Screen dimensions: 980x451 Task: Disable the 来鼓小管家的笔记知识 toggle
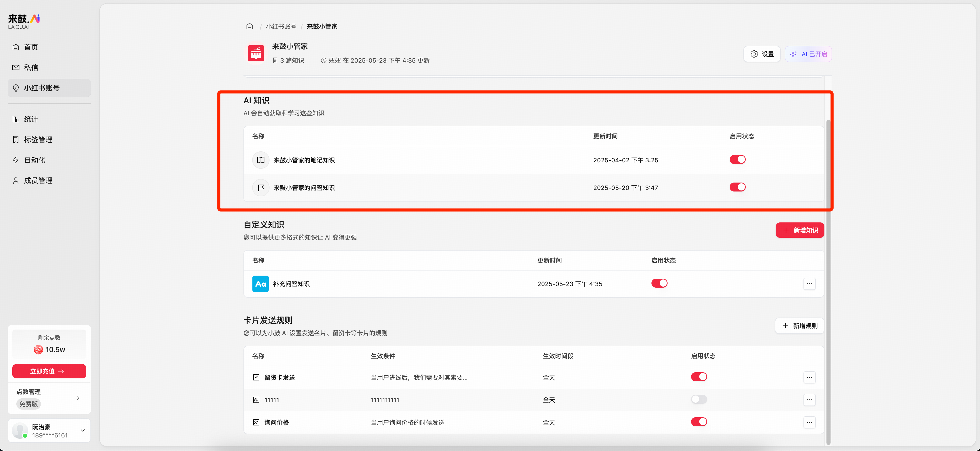(737, 160)
